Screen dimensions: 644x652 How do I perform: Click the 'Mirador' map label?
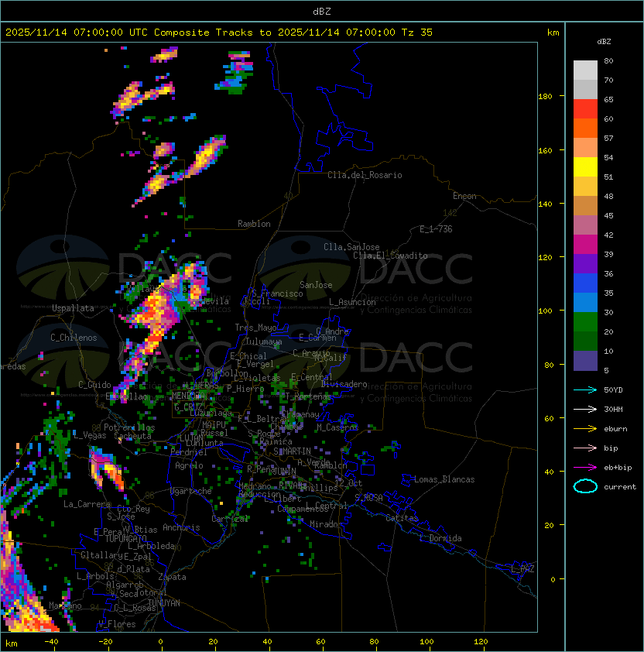point(327,524)
